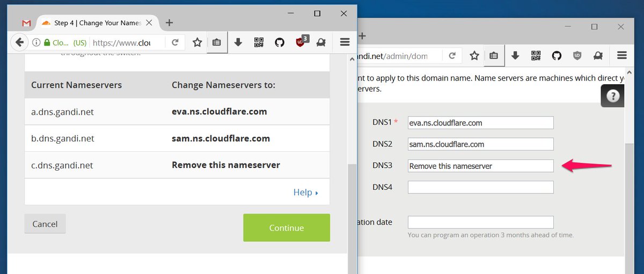
Task: Show site info icon in Cloudflare window
Action: (x=36, y=42)
